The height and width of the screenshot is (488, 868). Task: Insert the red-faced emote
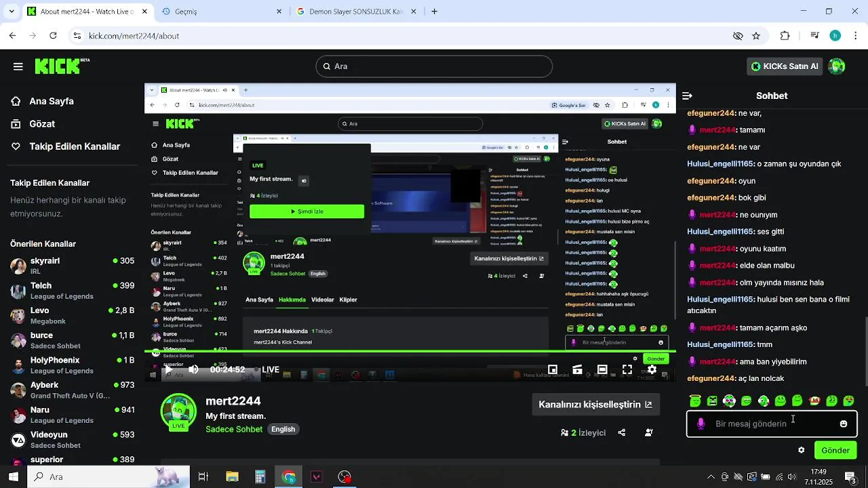point(814,401)
